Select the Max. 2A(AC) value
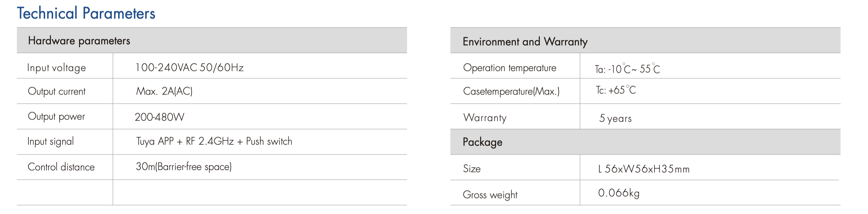Image resolution: width=868 pixels, height=214 pixels. [164, 91]
